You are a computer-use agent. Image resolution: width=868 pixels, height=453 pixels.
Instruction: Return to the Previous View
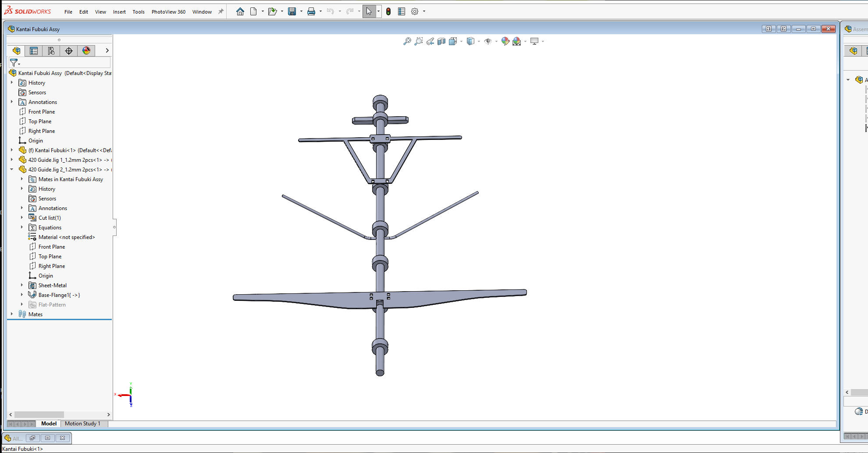coord(430,41)
